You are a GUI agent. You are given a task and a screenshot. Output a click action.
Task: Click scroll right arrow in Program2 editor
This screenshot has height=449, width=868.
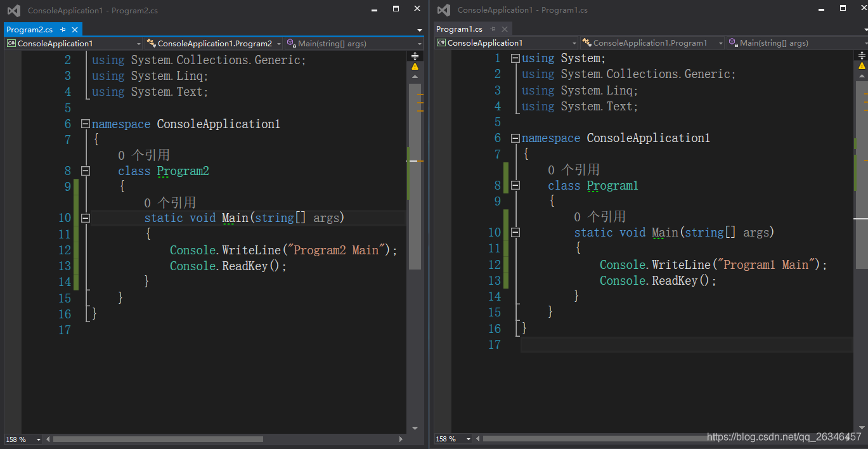[x=401, y=439]
